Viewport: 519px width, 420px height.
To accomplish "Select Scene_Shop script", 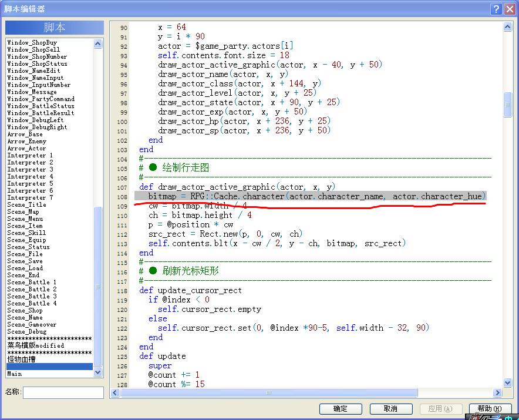I will click(25, 310).
